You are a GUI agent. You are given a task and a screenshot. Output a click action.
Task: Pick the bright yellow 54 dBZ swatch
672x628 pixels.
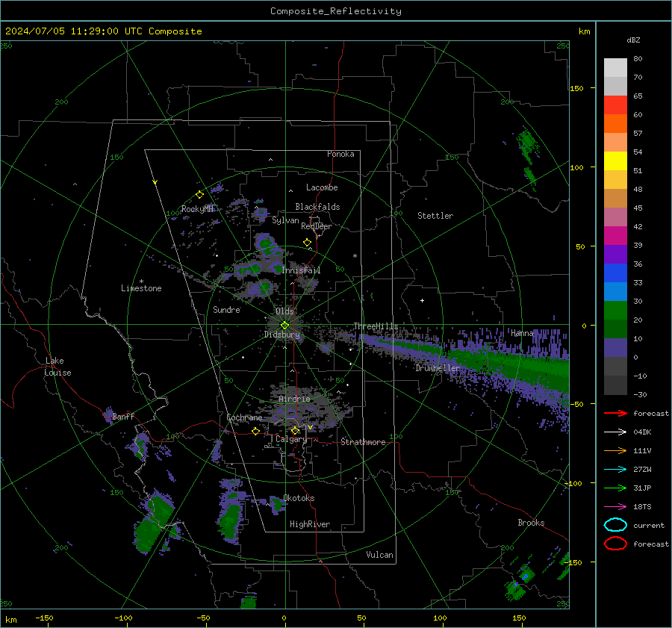[615, 161]
